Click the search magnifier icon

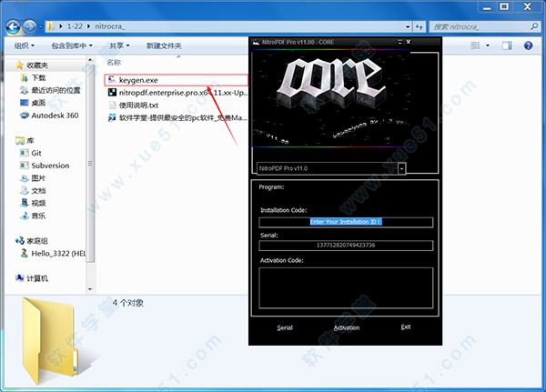pos(534,26)
